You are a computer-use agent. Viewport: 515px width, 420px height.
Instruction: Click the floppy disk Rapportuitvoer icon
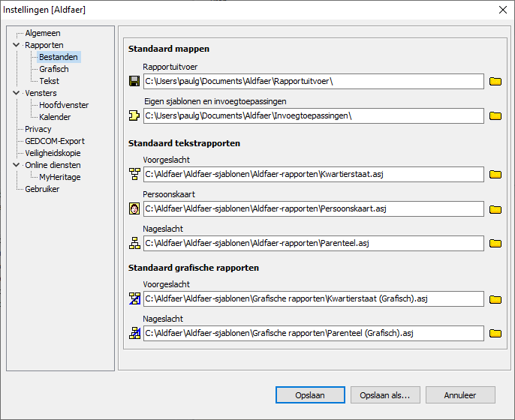click(x=134, y=82)
